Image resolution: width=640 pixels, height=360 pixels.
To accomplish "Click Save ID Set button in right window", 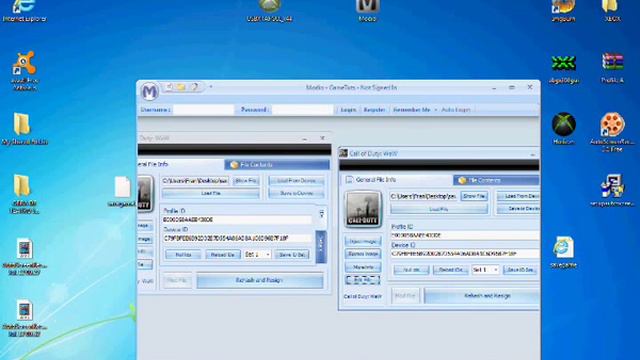I will (x=520, y=270).
